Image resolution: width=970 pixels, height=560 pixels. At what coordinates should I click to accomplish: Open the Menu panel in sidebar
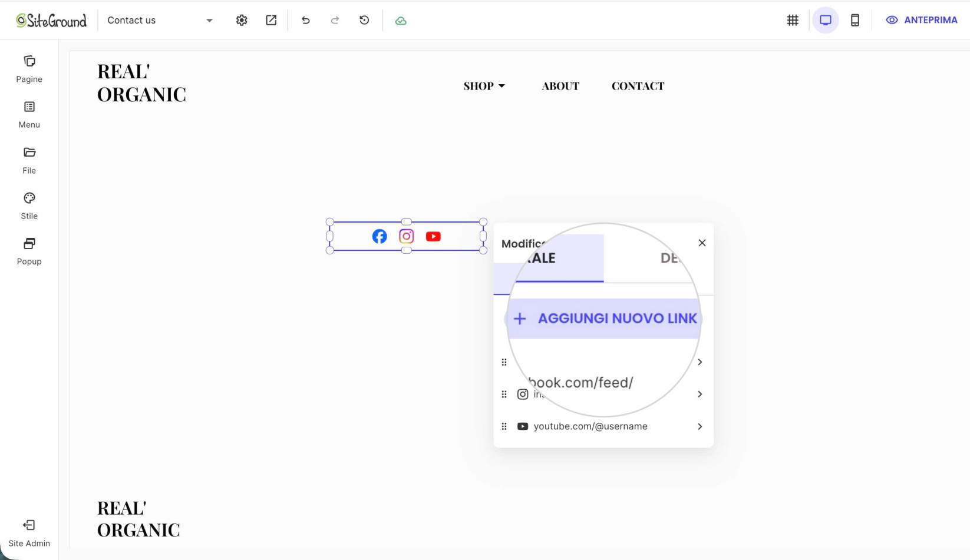29,115
